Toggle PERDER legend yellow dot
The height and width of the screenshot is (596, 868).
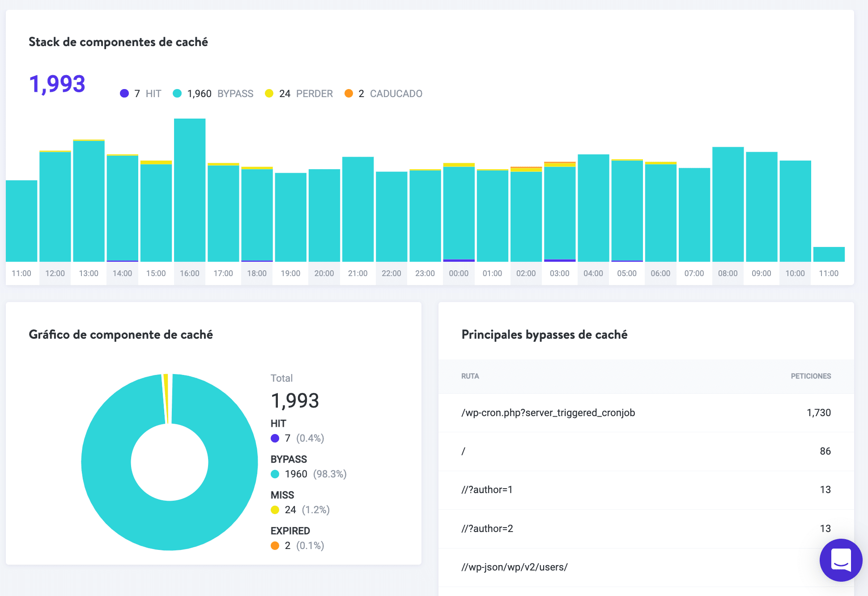click(269, 94)
